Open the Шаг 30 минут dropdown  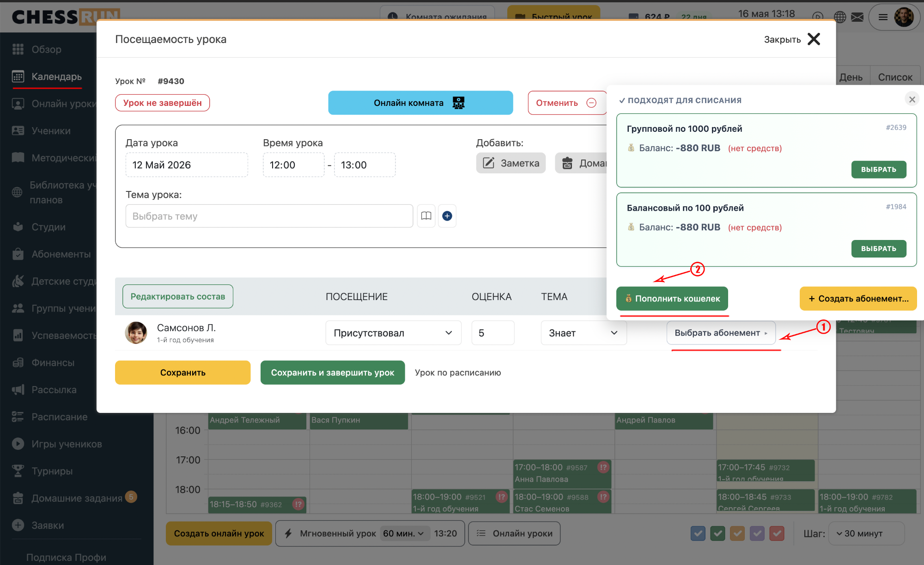(x=866, y=534)
